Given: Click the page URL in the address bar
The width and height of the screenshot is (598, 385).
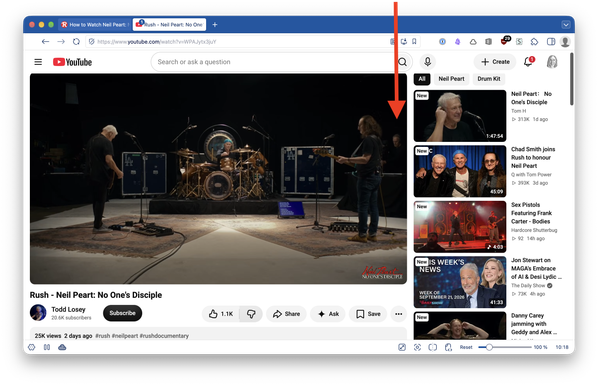Looking at the screenshot, I should coord(156,42).
